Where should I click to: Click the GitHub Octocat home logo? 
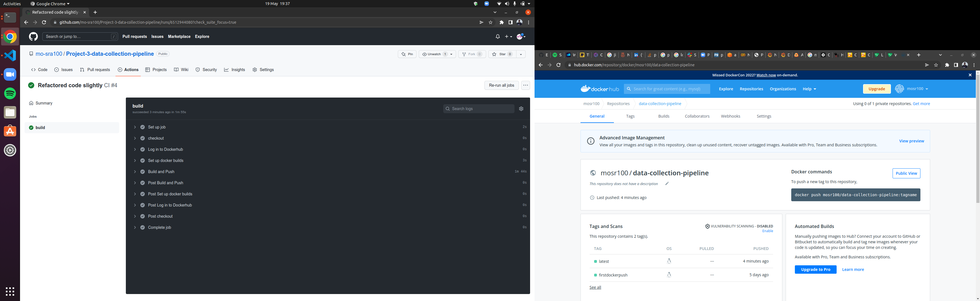click(x=33, y=36)
